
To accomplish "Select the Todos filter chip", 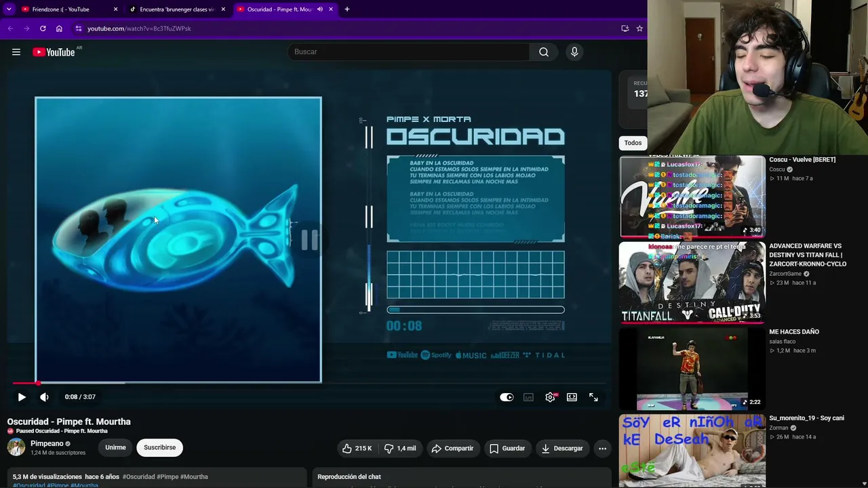I will [633, 143].
